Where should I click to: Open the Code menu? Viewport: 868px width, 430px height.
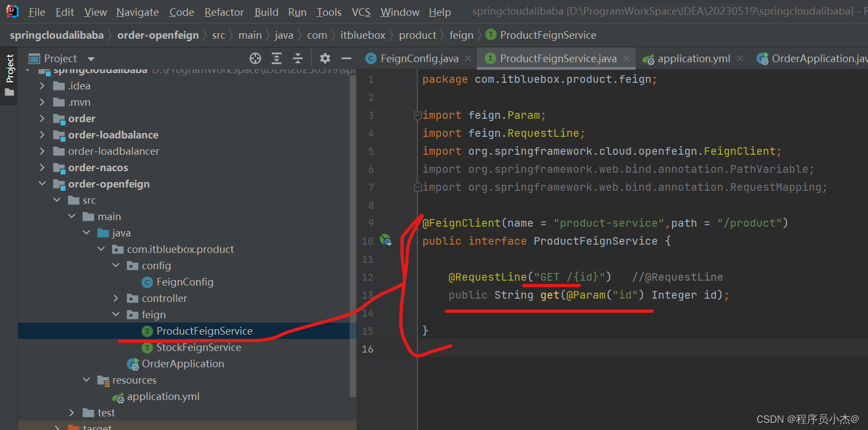[182, 12]
